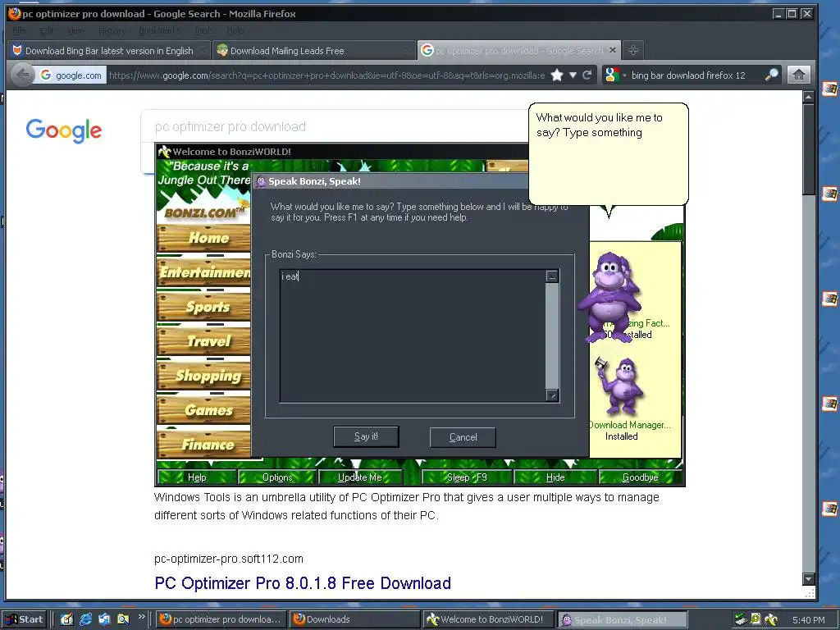Launch Outlook Express quick launch icon
This screenshot has width=840, height=630.
(104, 619)
